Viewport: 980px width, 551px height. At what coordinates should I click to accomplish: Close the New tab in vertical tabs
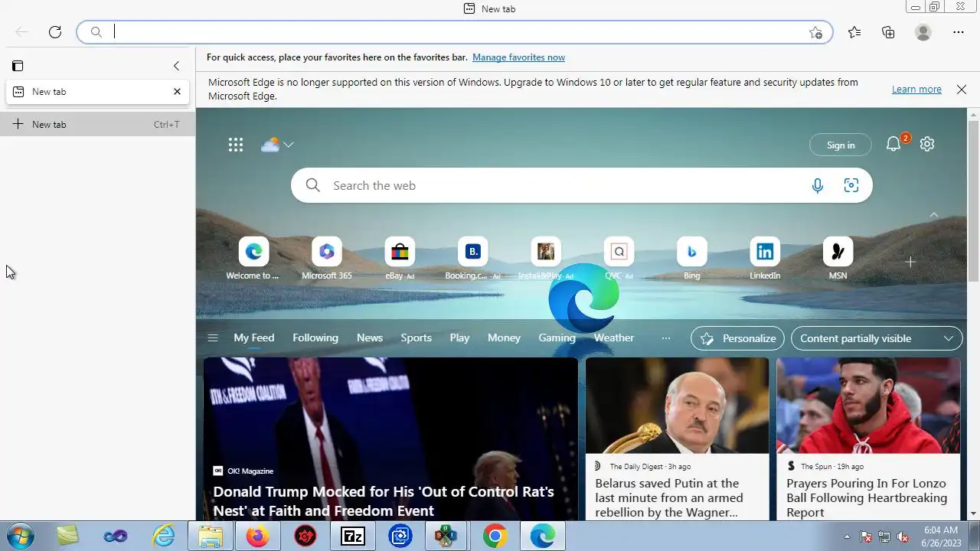(177, 92)
